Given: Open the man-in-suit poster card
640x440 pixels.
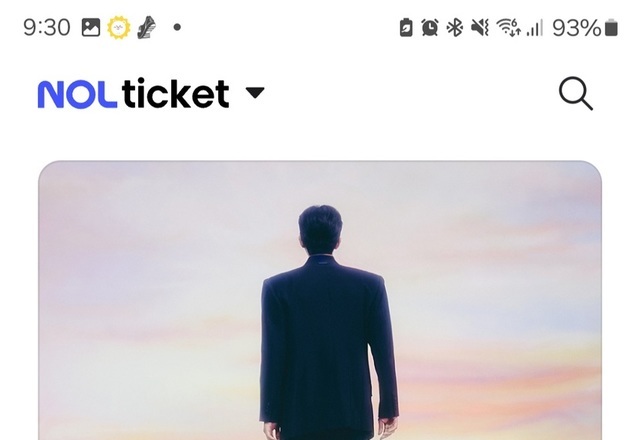Looking at the screenshot, I should point(320,300).
